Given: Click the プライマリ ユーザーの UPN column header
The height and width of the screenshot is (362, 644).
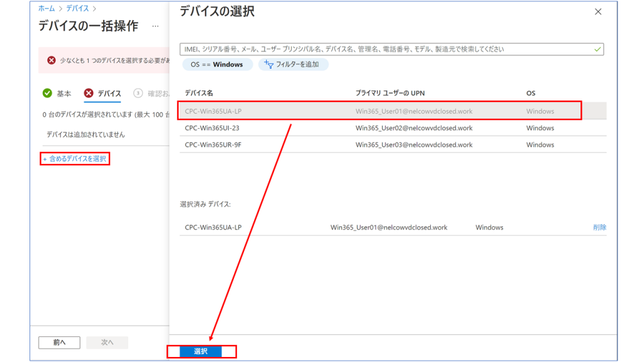Looking at the screenshot, I should pos(390,93).
